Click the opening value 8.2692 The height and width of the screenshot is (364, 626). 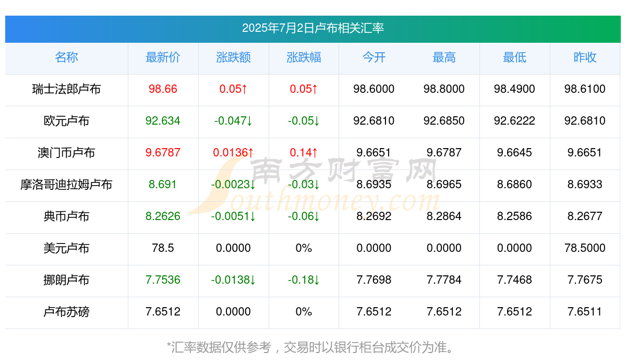pos(374,216)
